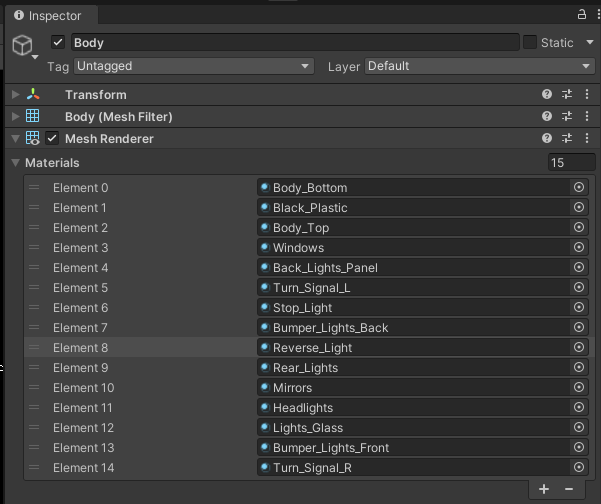This screenshot has width=601, height=504.
Task: Disable the Mesh Renderer component checkbox
Action: pyautogui.click(x=52, y=139)
